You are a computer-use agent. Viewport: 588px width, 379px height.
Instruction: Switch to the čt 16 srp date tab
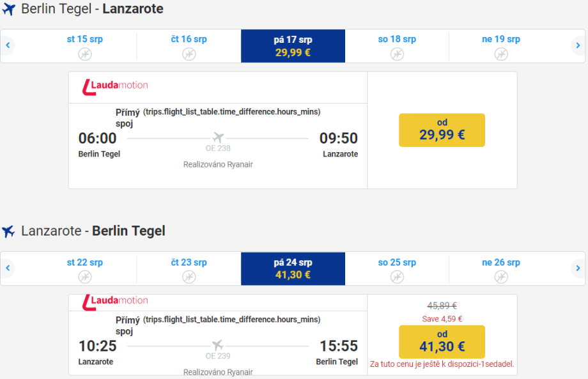[x=189, y=46]
